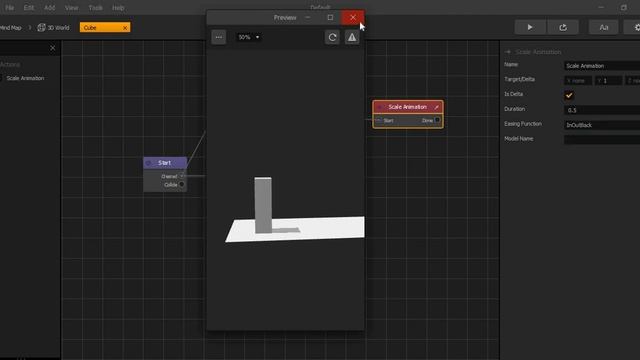Viewport: 640px width, 360px height.
Task: Go to Mind Map breadcrumb
Action: pos(10,28)
